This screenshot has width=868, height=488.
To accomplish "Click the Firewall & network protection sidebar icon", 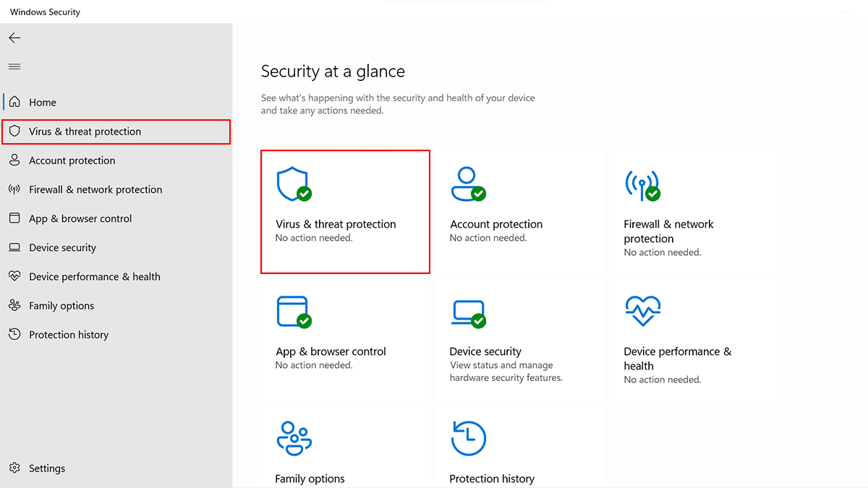I will coord(14,189).
